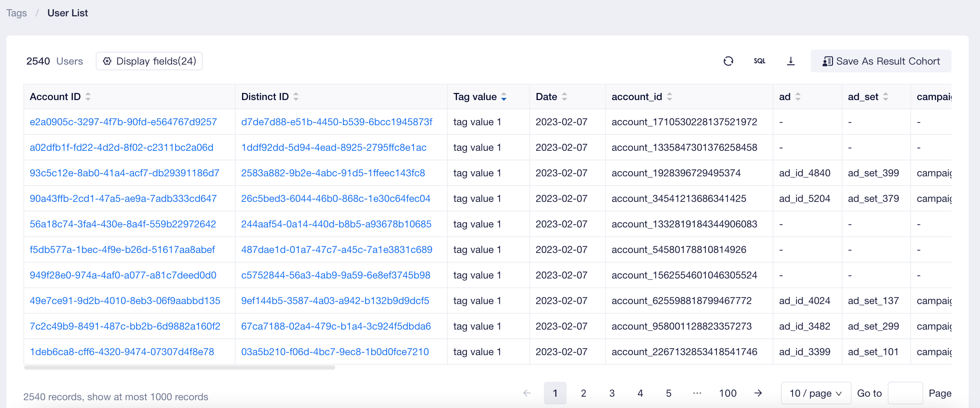The image size is (980, 408).
Task: Jump to page 100
Action: click(727, 393)
